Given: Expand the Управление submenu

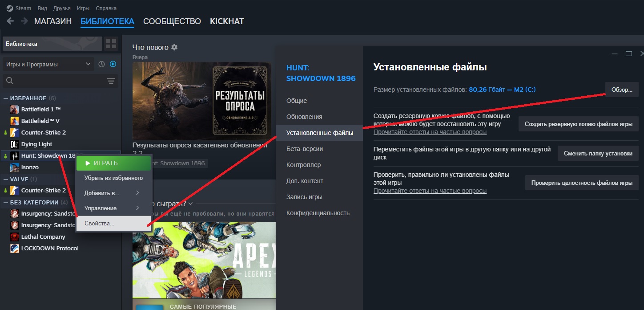Looking at the screenshot, I should (114, 208).
